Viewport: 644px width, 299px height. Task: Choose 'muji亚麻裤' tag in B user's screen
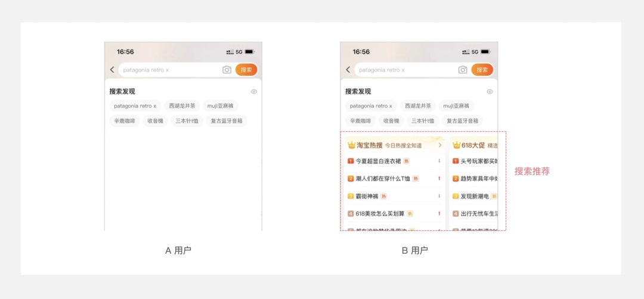coord(456,106)
